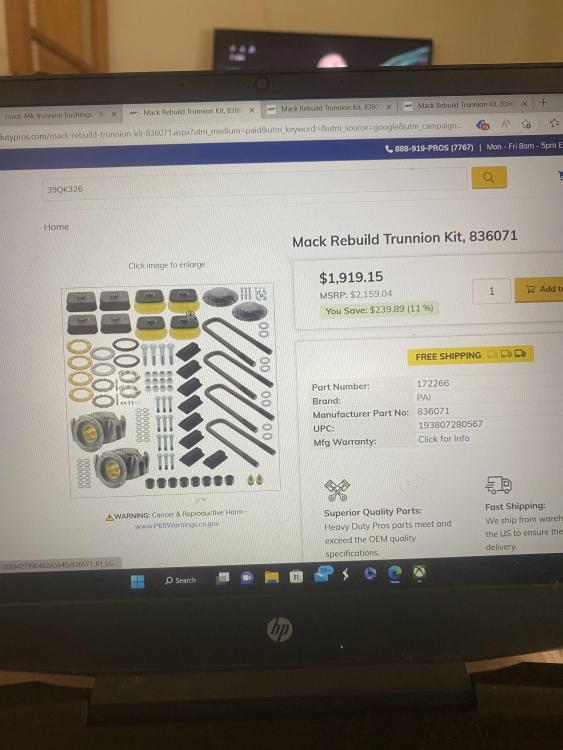
Task: Click the Add to cart button
Action: (539, 289)
